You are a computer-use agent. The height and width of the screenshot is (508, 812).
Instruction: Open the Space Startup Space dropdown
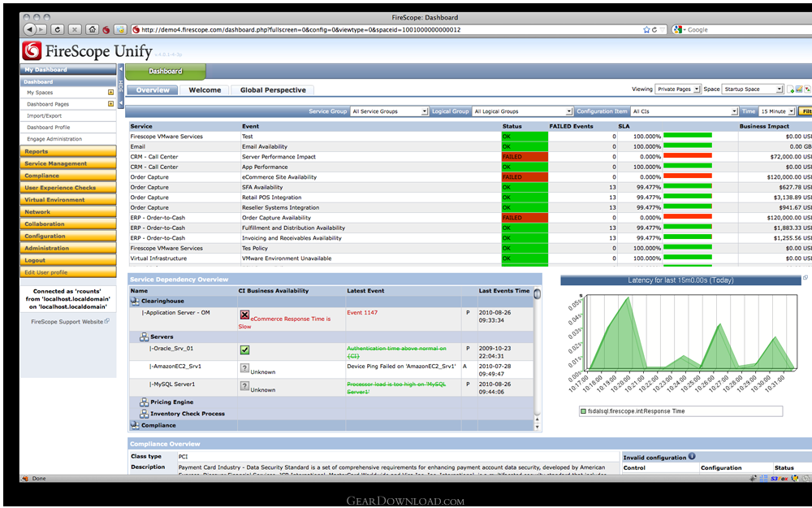click(753, 89)
